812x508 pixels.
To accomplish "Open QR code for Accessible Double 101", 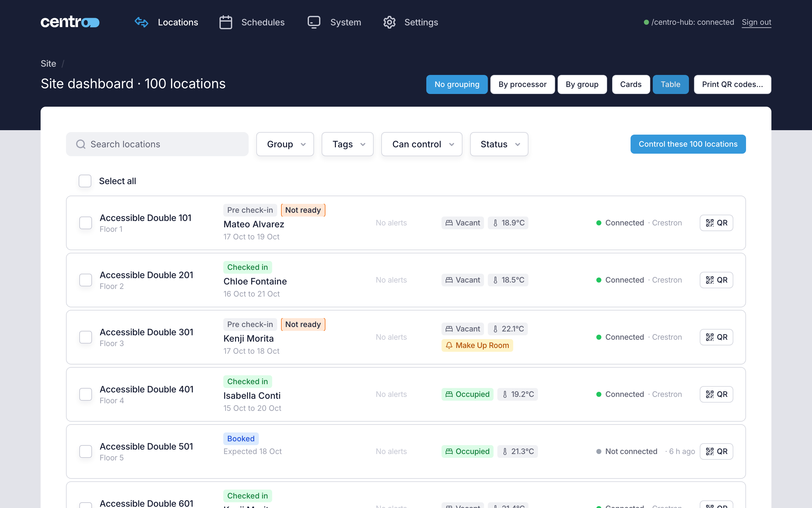I will [x=716, y=223].
